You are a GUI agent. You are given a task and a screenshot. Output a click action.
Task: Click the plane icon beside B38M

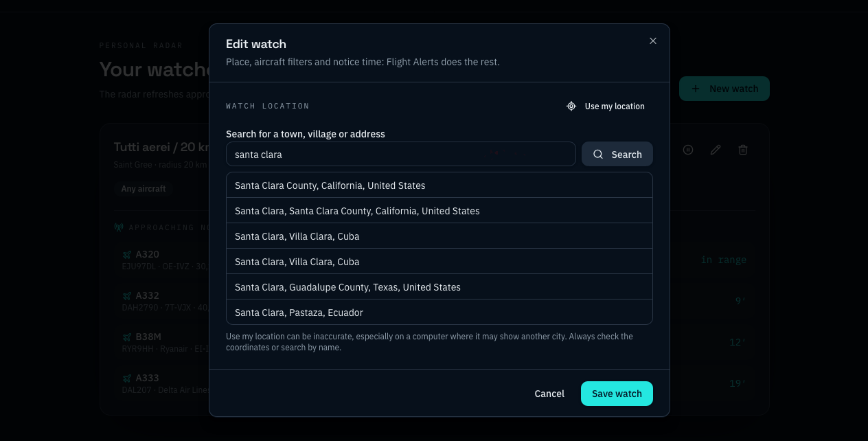click(x=127, y=337)
